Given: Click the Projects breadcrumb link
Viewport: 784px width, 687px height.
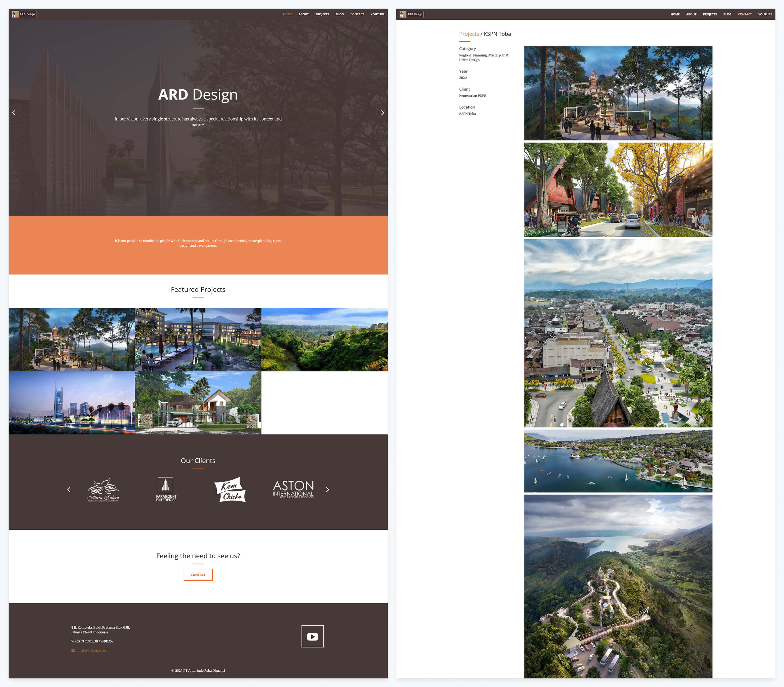Looking at the screenshot, I should tap(469, 34).
